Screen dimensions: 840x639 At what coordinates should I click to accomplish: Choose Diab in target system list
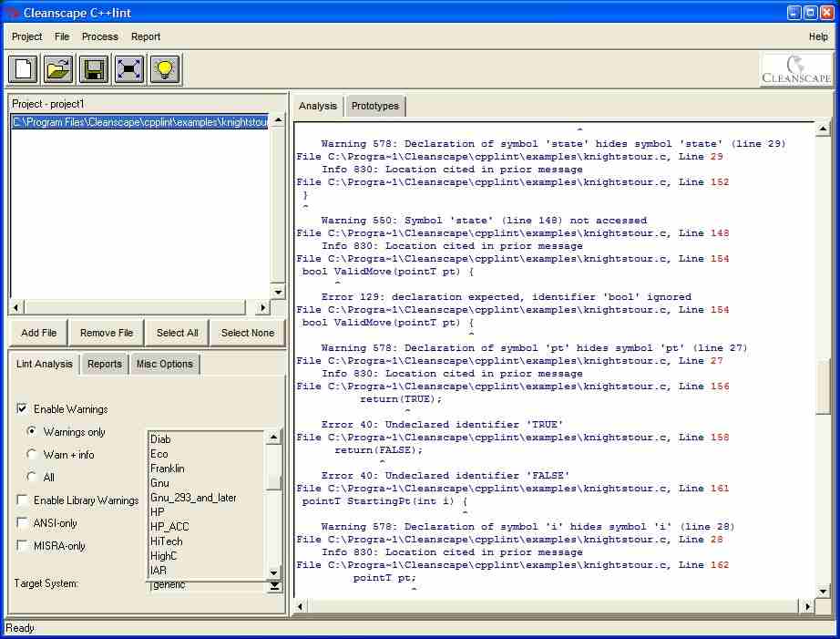pos(206,439)
